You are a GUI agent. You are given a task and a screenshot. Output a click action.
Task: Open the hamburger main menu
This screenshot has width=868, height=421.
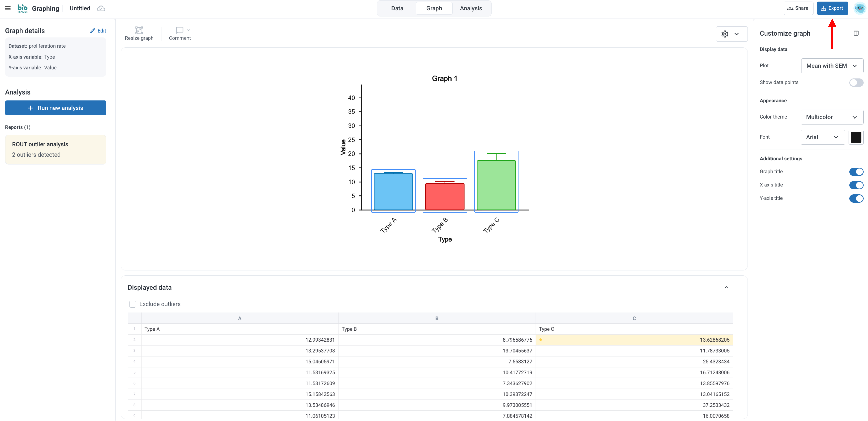(8, 8)
